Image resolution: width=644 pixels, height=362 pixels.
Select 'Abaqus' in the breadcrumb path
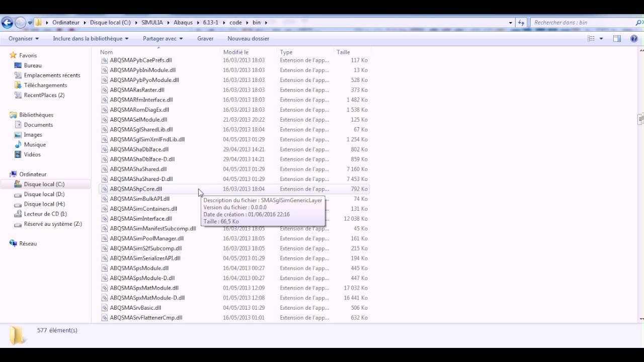183,23
